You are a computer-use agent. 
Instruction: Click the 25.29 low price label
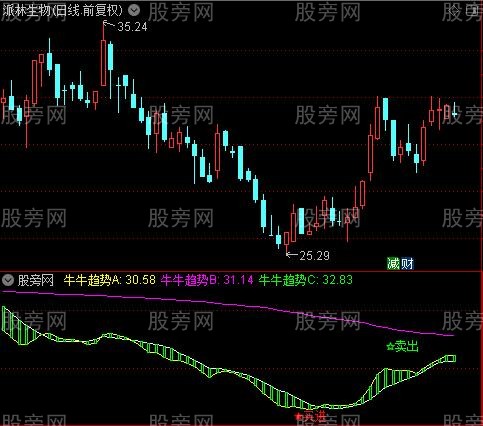[x=314, y=256]
